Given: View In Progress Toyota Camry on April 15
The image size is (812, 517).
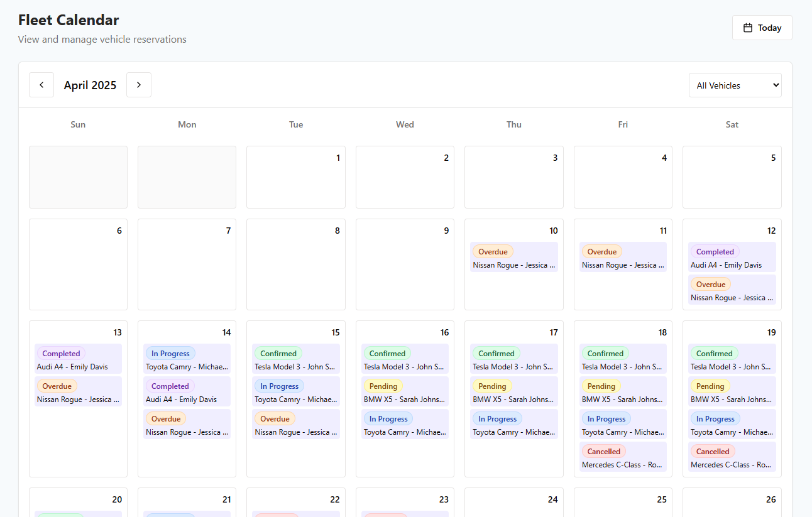Looking at the screenshot, I should click(x=296, y=393).
